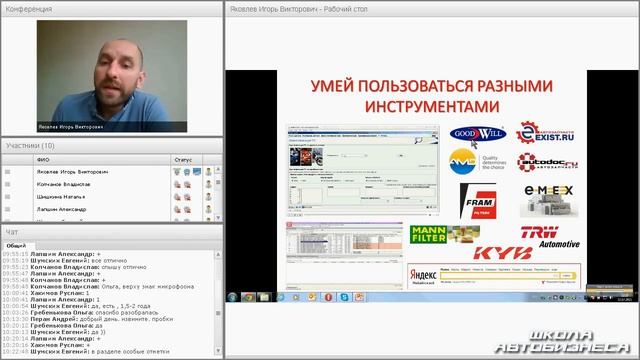Click headset status icon for Яковлев Игорь Викторович

tap(187, 172)
